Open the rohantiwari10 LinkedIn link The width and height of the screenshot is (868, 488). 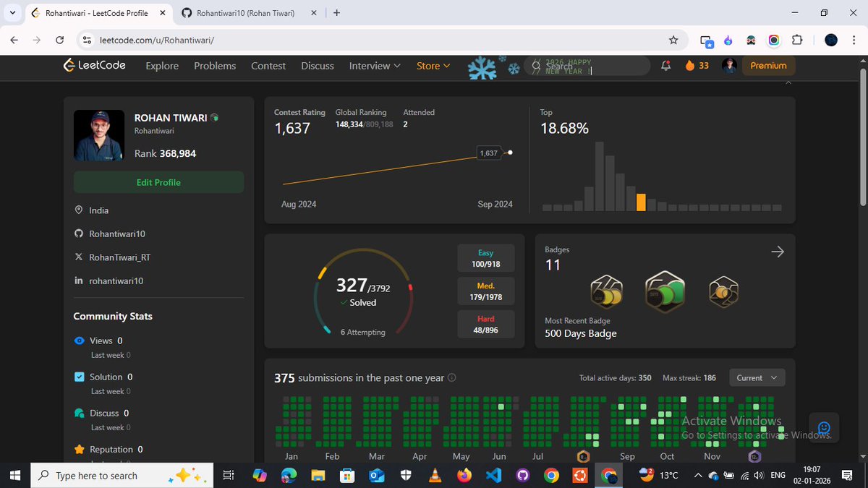point(116,281)
